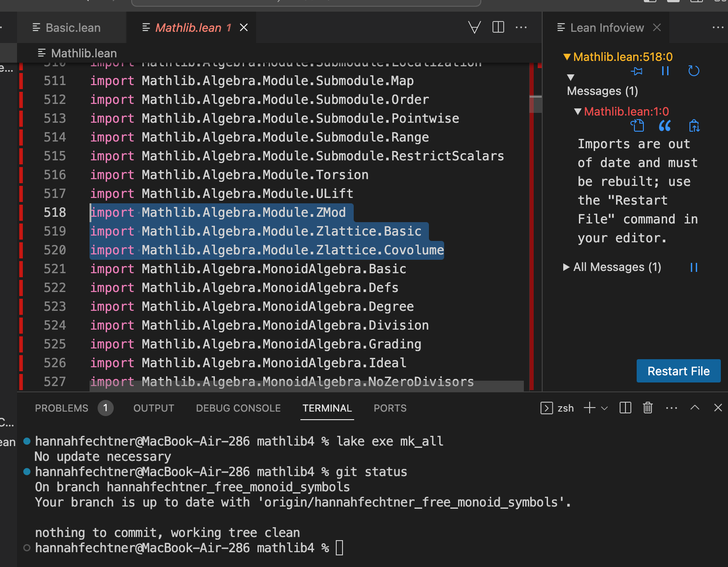Viewport: 728px width, 567px height.
Task: Open the Output panel tab
Action: (x=154, y=408)
